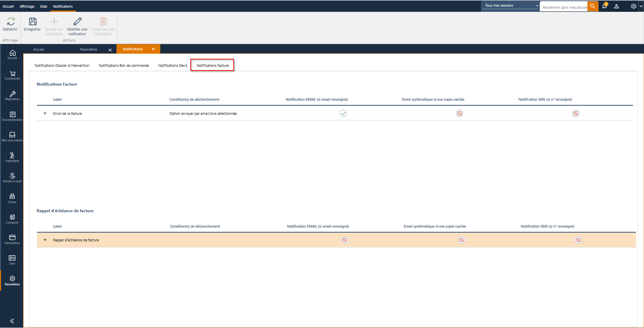Click the Rechercher dans mes dossiers field

564,7
